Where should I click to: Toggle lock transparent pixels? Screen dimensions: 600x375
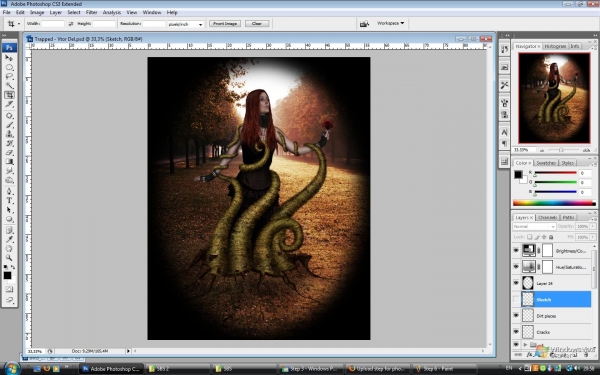click(x=530, y=237)
